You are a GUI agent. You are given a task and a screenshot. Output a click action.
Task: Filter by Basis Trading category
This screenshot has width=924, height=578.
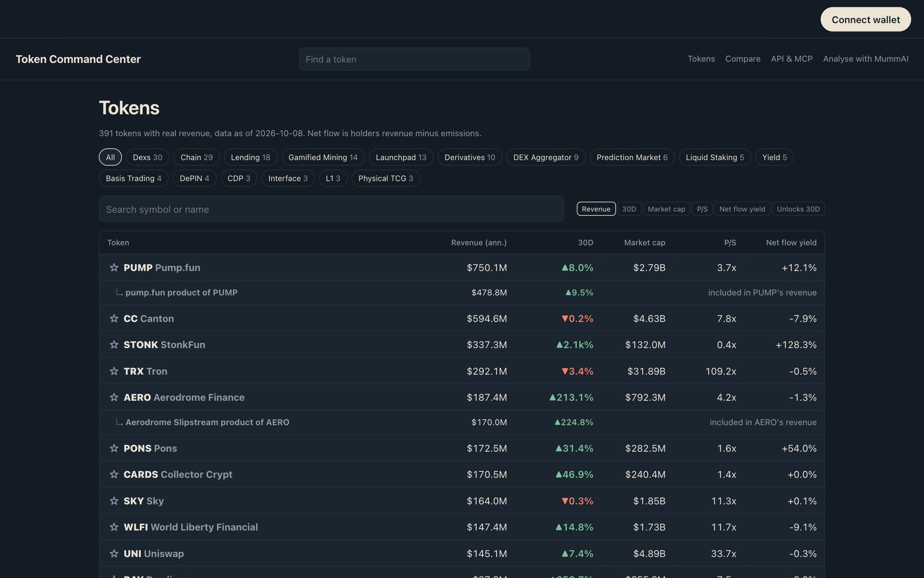point(133,178)
